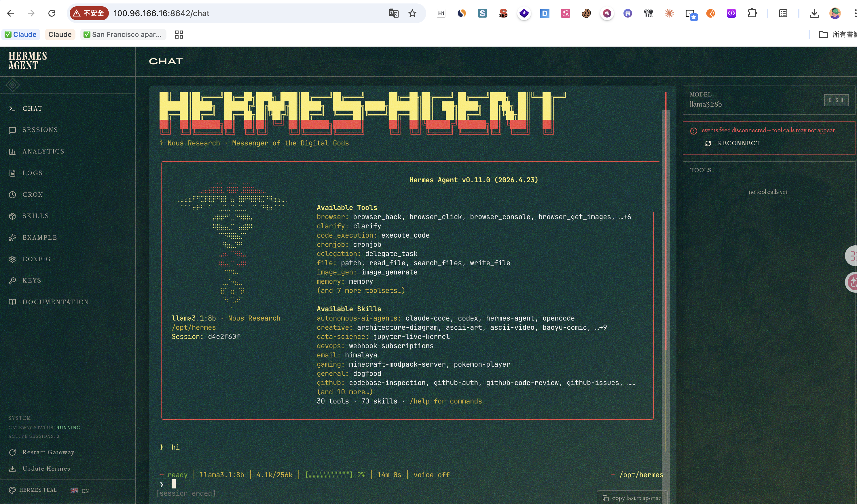Open Logs via document icon
857x504 pixels.
[12, 173]
